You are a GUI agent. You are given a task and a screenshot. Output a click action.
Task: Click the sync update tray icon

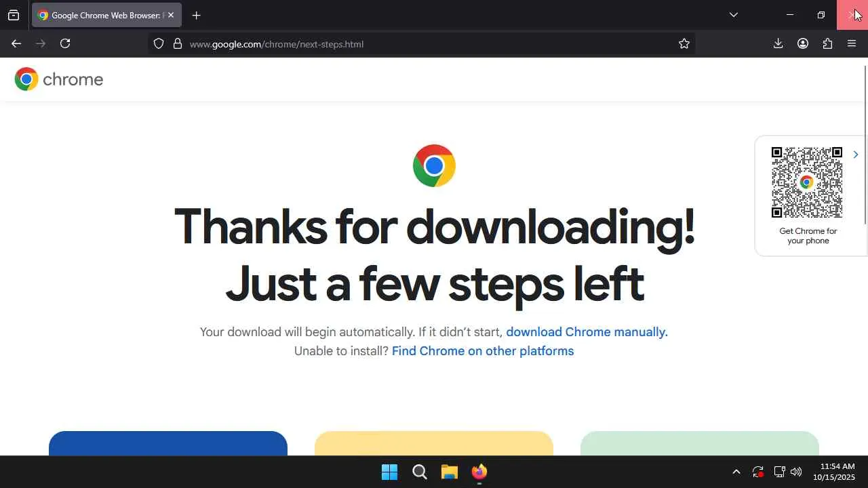click(x=758, y=472)
